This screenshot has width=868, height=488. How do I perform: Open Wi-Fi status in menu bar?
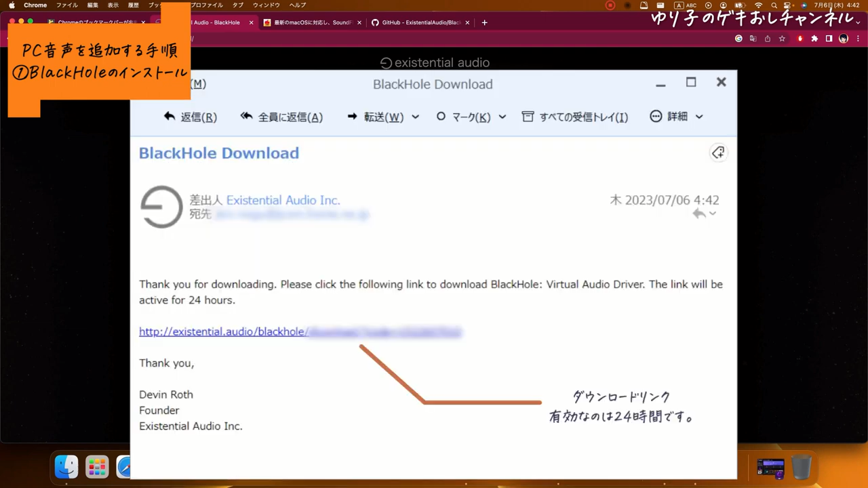tap(758, 5)
